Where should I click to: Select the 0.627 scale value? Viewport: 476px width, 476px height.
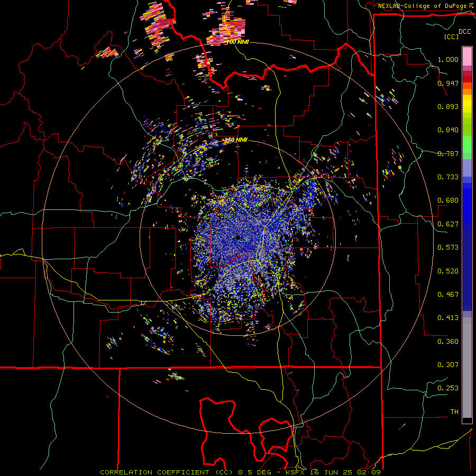448,224
